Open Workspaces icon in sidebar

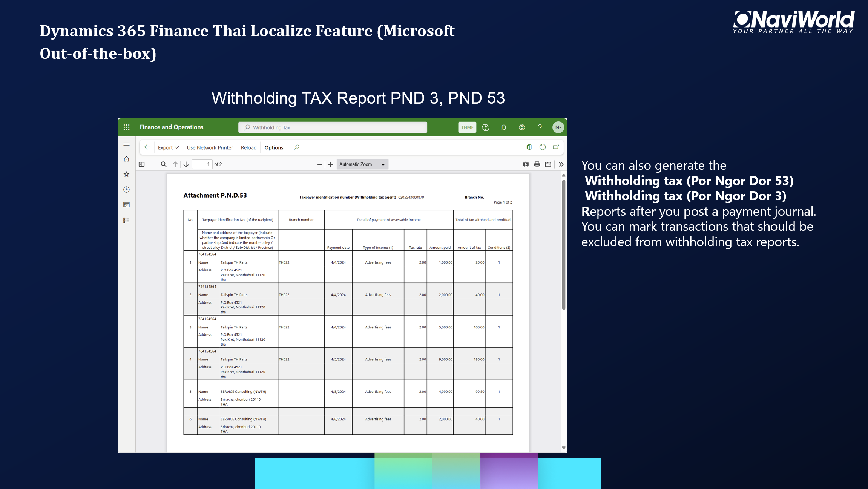coord(127,205)
